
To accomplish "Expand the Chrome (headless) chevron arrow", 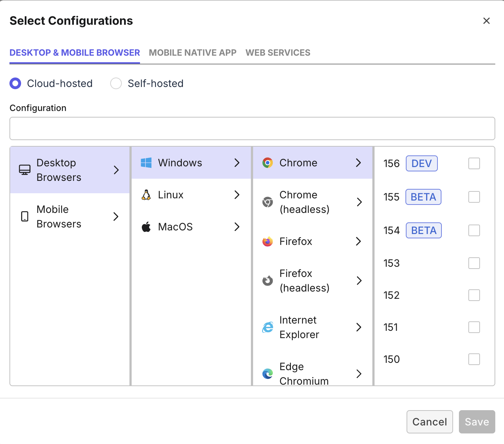I will [x=359, y=202].
